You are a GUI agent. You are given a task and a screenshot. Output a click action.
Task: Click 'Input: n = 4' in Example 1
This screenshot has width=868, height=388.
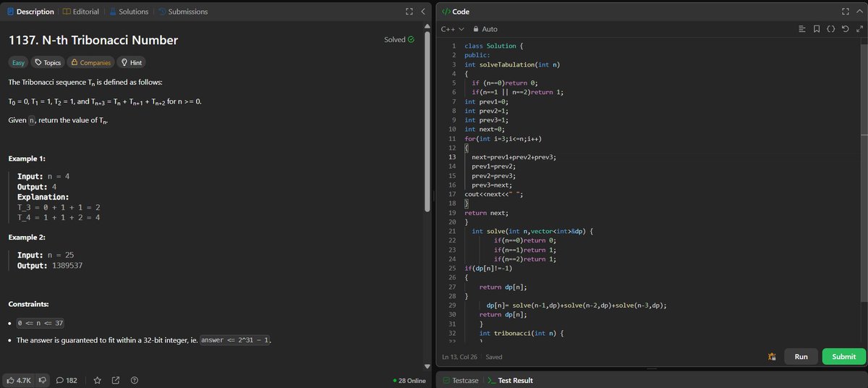[43, 177]
